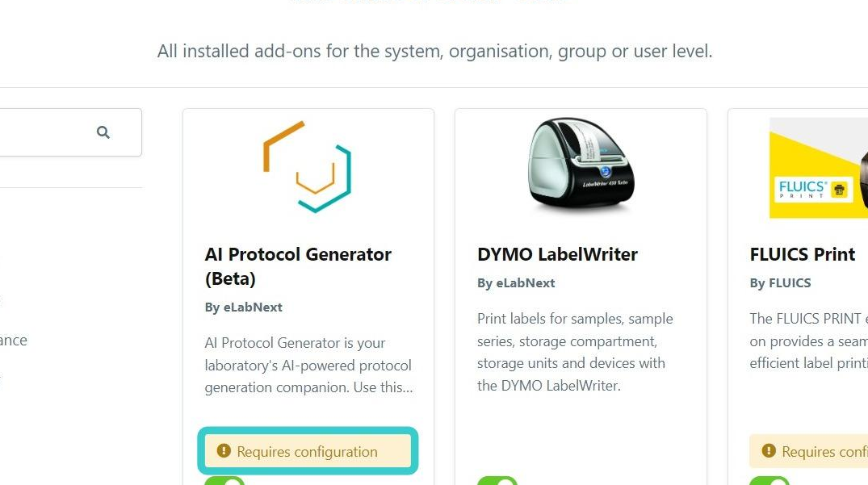Toggle the DYMO LabelWriter add-on switch
This screenshot has height=485, width=868.
pos(497,481)
